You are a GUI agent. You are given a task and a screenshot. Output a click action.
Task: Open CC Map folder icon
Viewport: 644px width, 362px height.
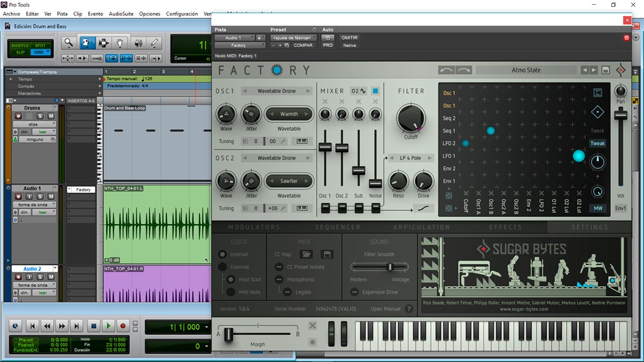[x=306, y=254]
